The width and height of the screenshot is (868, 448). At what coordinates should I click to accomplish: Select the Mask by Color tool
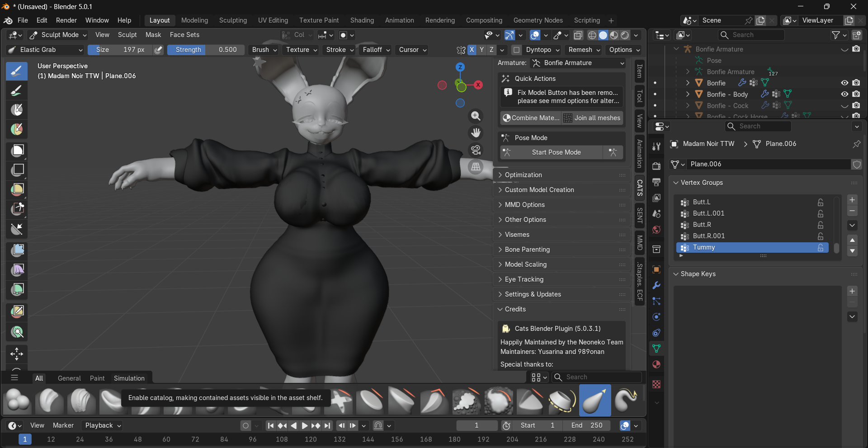17,332
